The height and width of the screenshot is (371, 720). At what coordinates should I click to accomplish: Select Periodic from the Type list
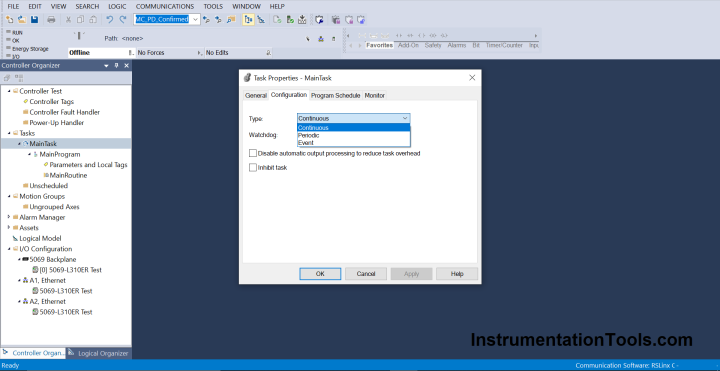click(x=354, y=135)
